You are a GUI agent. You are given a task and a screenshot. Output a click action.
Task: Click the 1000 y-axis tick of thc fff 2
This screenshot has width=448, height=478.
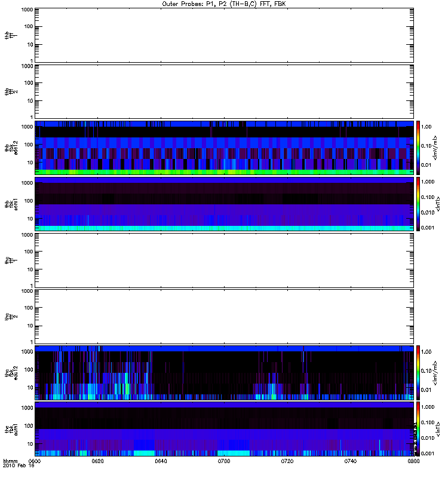pyautogui.click(x=27, y=291)
